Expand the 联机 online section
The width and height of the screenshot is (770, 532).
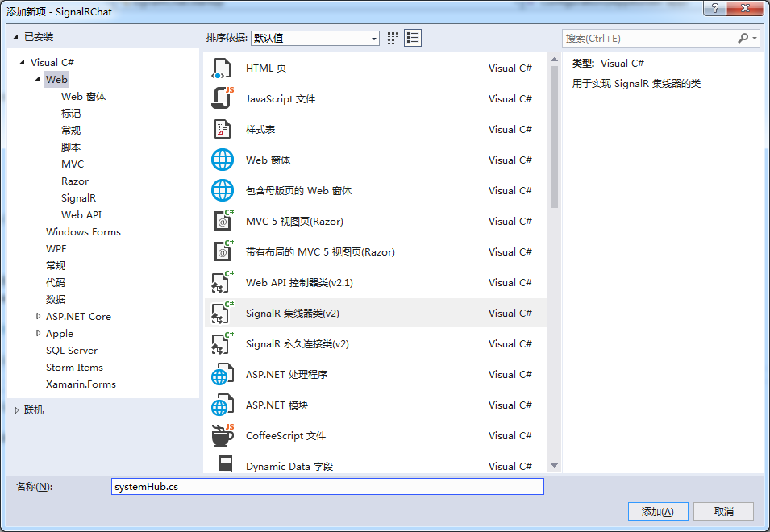16,410
